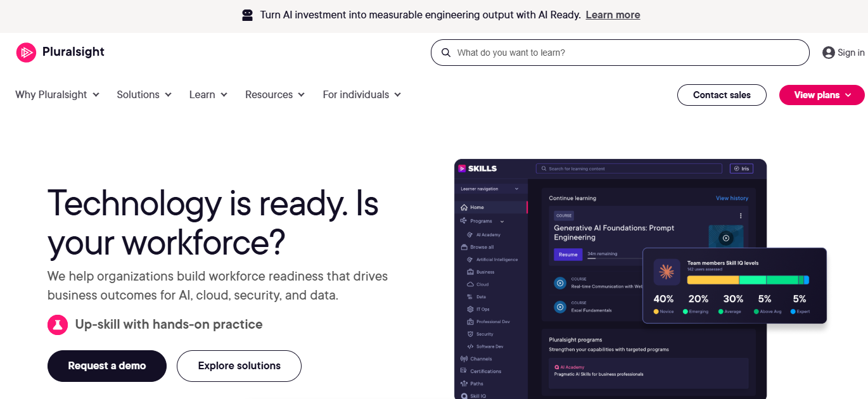Click the Home icon in Skills sidebar
The width and height of the screenshot is (868, 399).
pos(464,207)
